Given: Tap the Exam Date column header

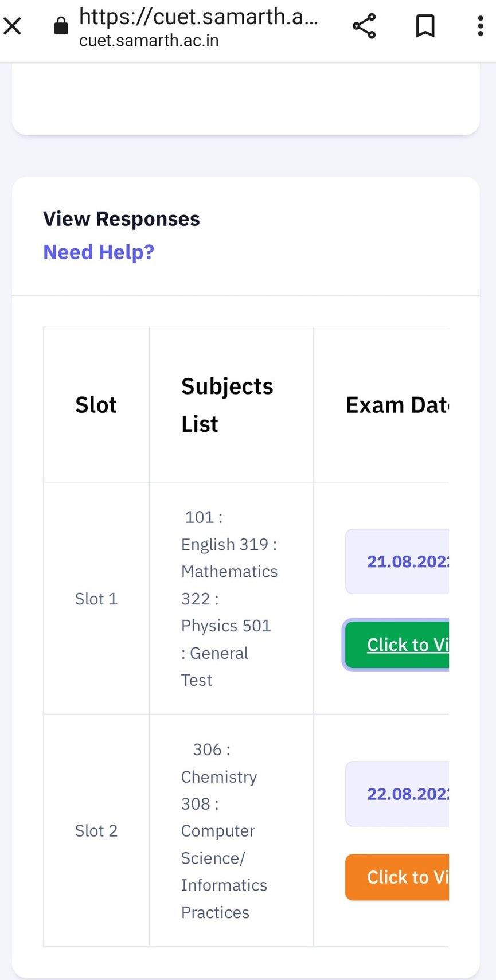Looking at the screenshot, I should coord(396,405).
